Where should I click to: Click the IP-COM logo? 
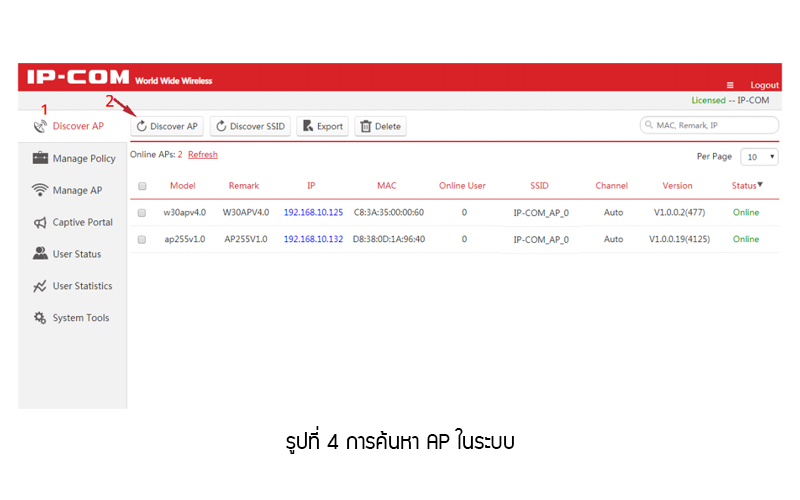(78, 77)
